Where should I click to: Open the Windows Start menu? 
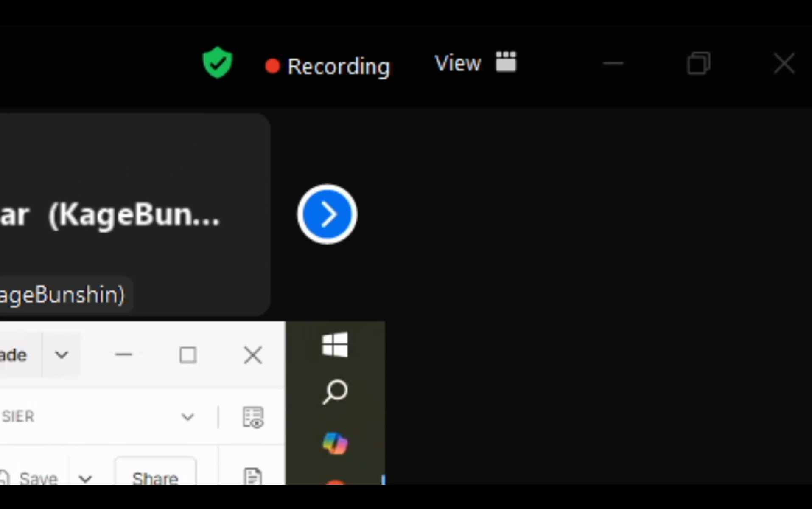pos(335,344)
